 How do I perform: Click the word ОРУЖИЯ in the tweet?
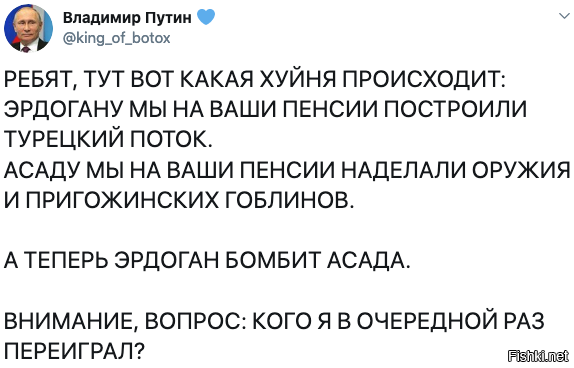tap(521, 170)
